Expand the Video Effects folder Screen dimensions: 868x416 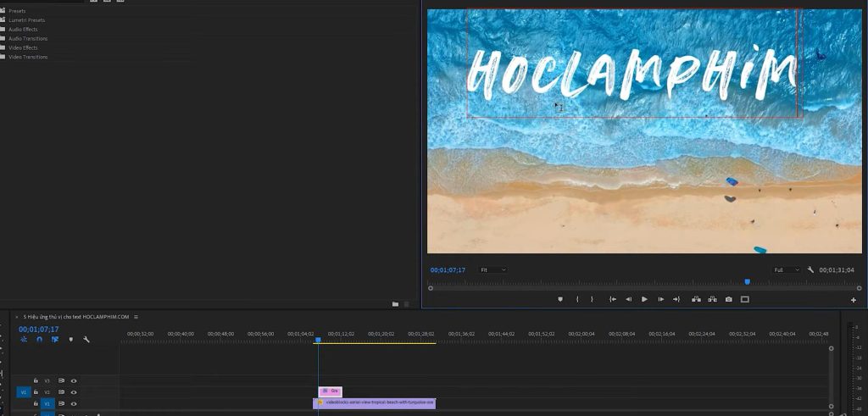tap(3, 47)
